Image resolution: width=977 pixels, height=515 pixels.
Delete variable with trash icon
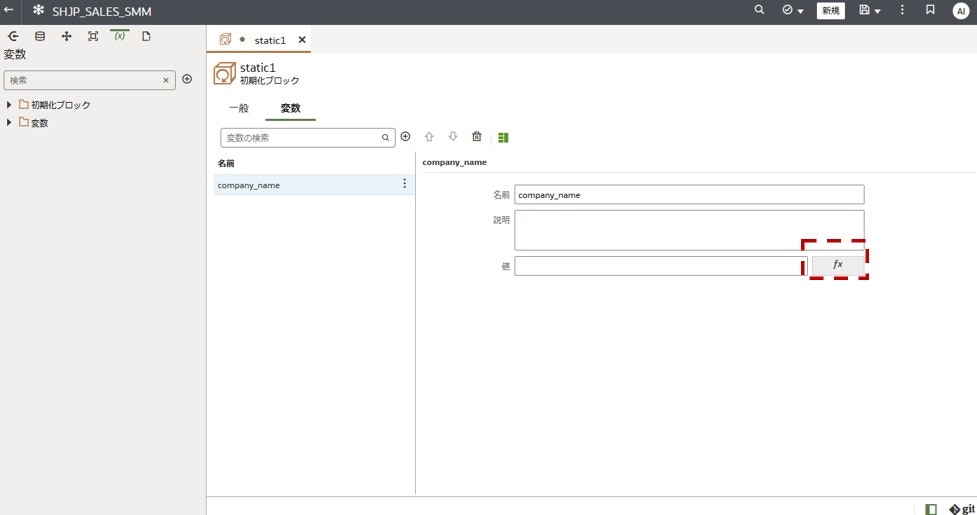477,136
